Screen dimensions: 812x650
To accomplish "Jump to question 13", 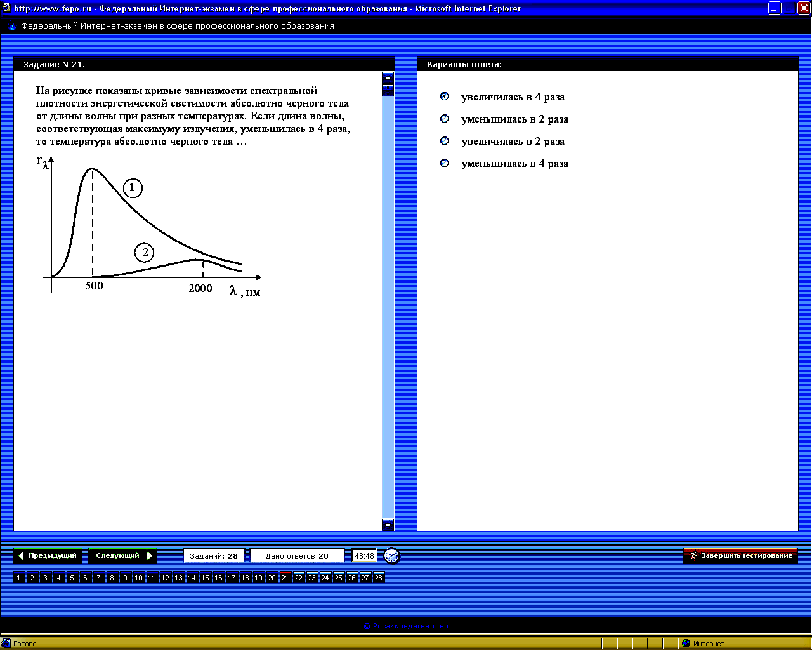I will coord(179,578).
